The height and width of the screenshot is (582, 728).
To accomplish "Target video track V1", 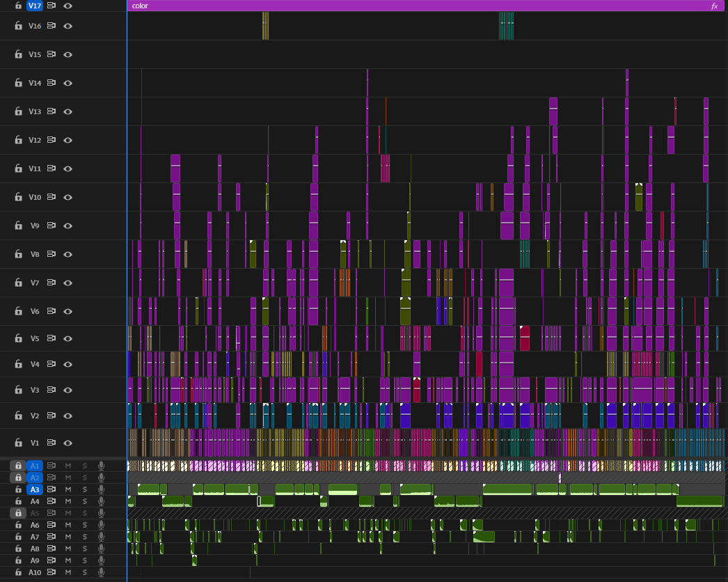I will pyautogui.click(x=35, y=443).
